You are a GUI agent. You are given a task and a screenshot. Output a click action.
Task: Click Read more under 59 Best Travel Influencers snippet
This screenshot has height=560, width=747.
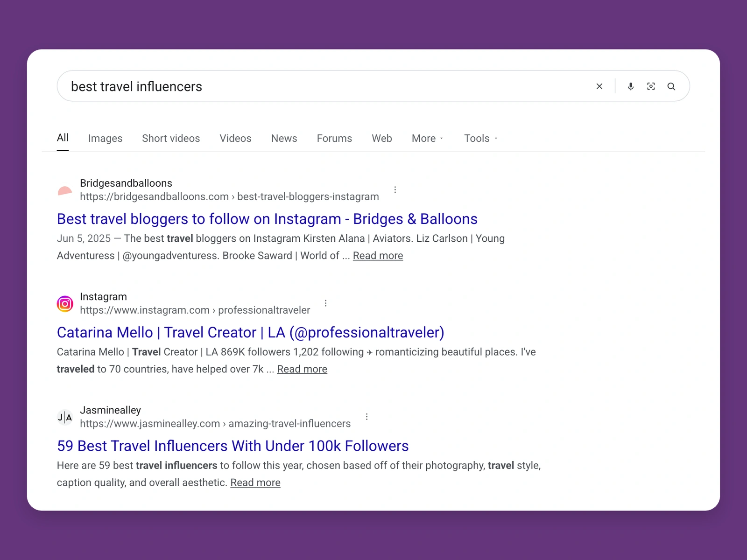click(x=255, y=483)
